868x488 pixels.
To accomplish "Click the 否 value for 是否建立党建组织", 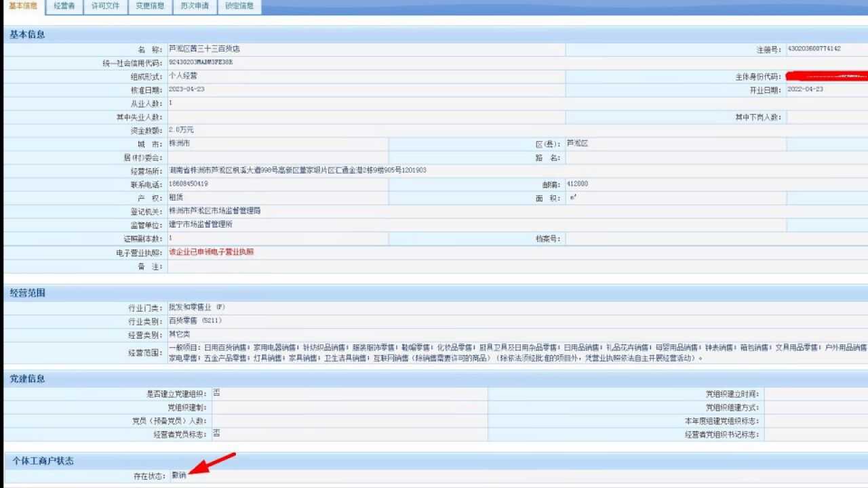I will (x=216, y=393).
